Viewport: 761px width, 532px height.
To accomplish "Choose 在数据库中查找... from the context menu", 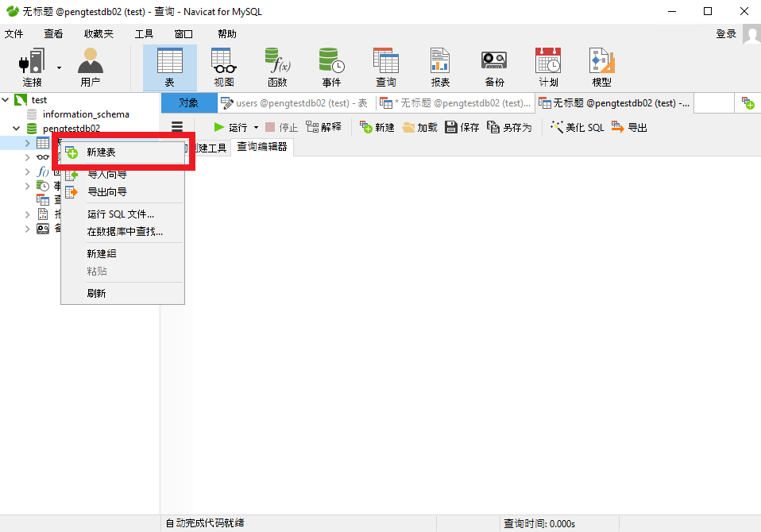I will pyautogui.click(x=123, y=232).
